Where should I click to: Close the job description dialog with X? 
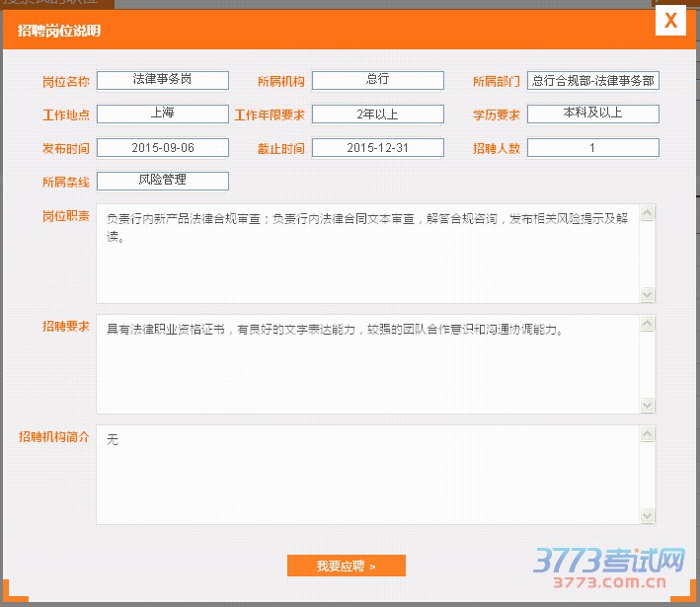click(670, 21)
